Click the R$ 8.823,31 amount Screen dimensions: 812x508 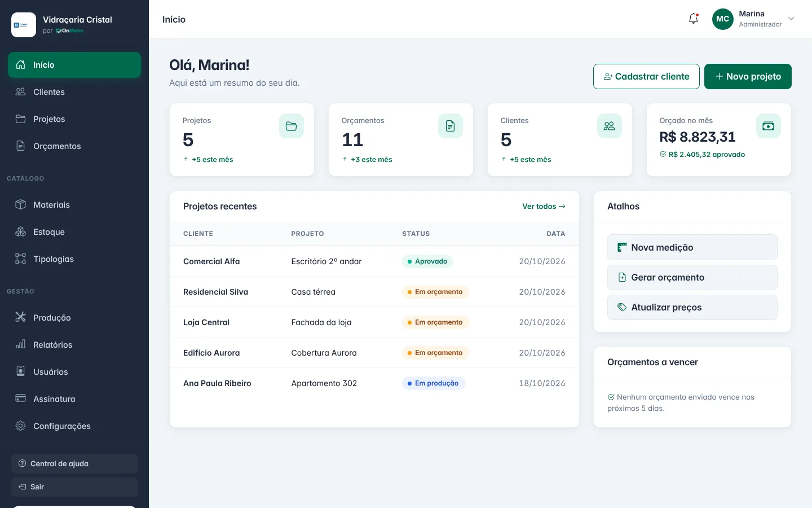click(x=698, y=137)
